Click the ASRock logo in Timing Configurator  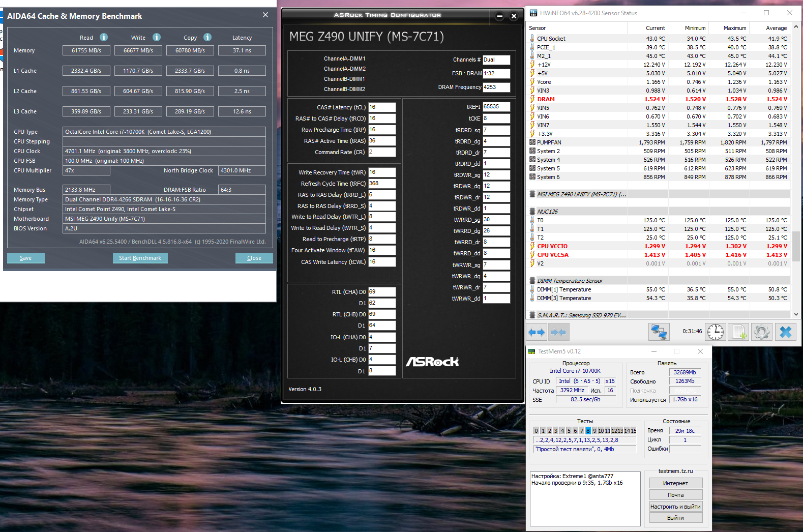[432, 362]
